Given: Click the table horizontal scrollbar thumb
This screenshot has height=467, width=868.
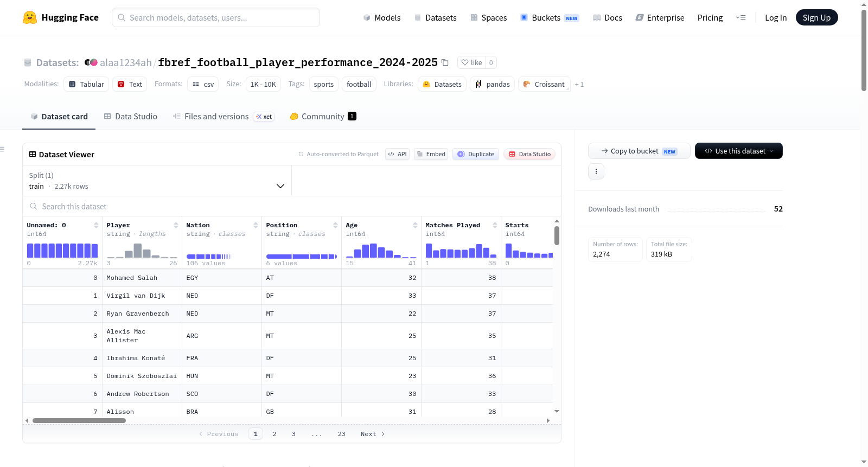Looking at the screenshot, I should [x=79, y=420].
